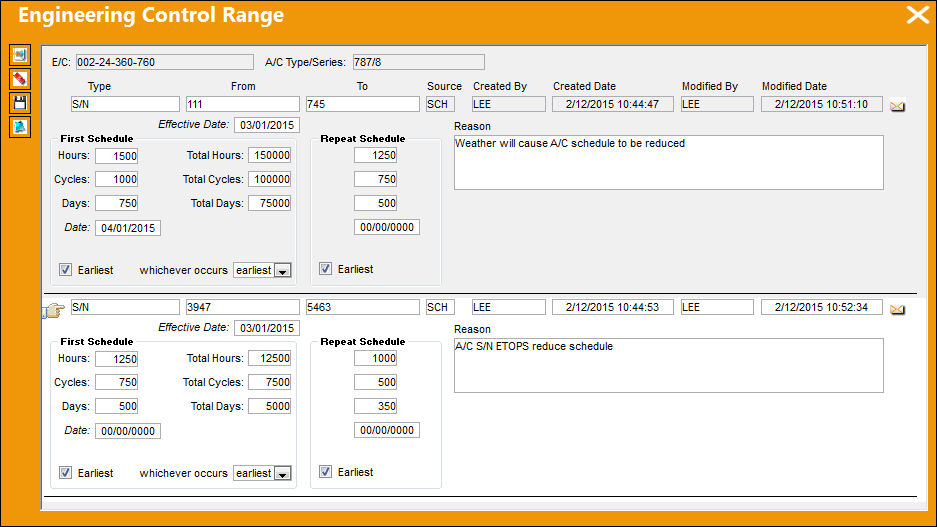Click the A/C Type/Series field showing 787/8

(418, 62)
